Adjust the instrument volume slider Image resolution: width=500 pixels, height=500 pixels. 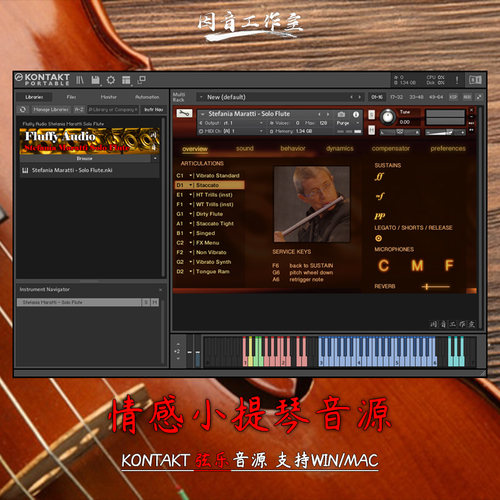445,133
